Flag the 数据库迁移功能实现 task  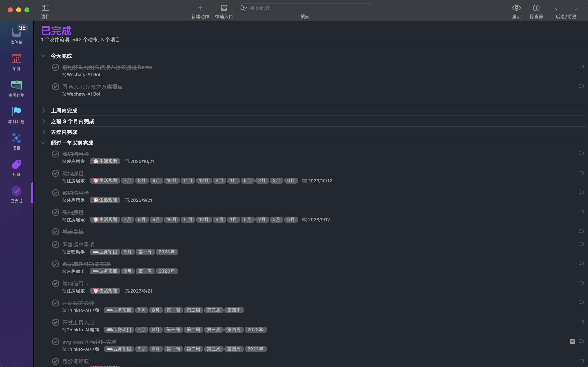point(581,264)
